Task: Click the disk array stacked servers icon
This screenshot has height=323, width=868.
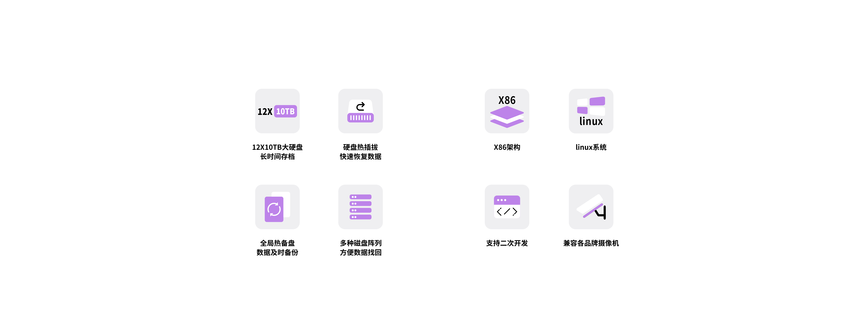Action: tap(360, 207)
